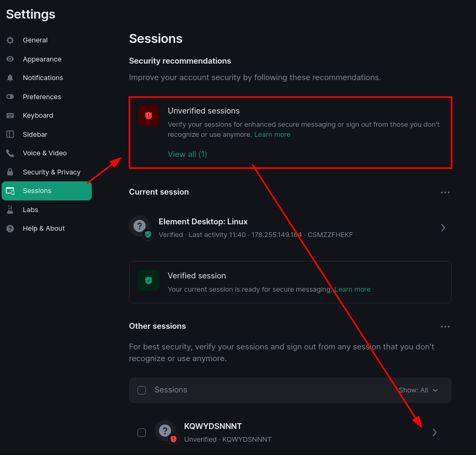
Task: Click the Help & About question icon
Action: 10,229
